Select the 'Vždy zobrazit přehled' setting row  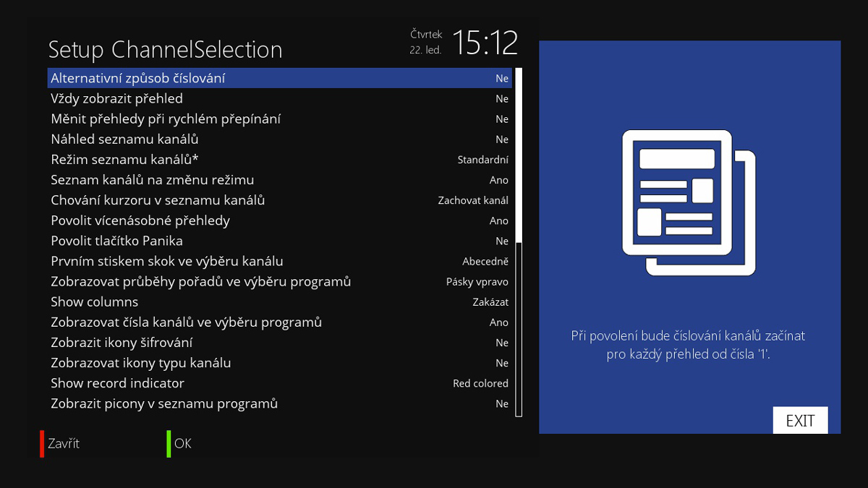coord(280,98)
